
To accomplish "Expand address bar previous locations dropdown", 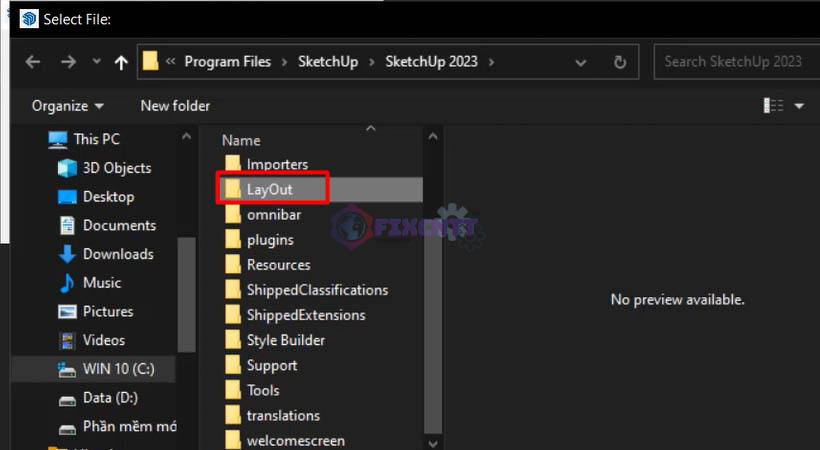I will 580,63.
